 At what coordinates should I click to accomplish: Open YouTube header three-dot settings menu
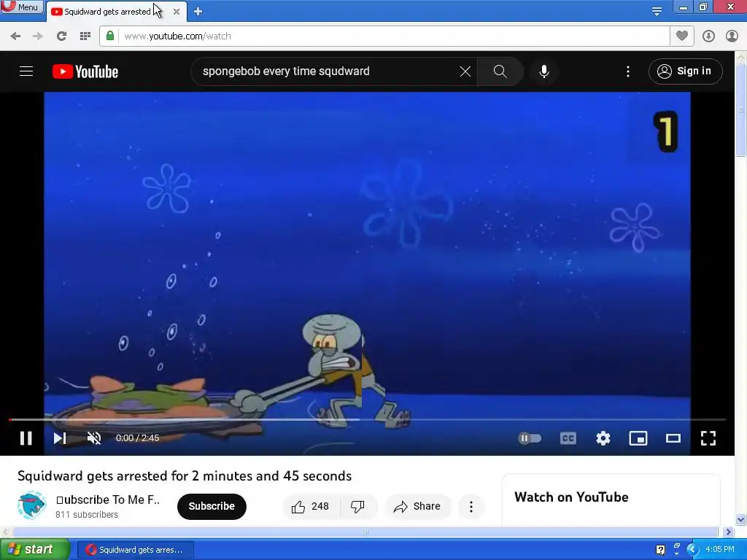coord(628,71)
